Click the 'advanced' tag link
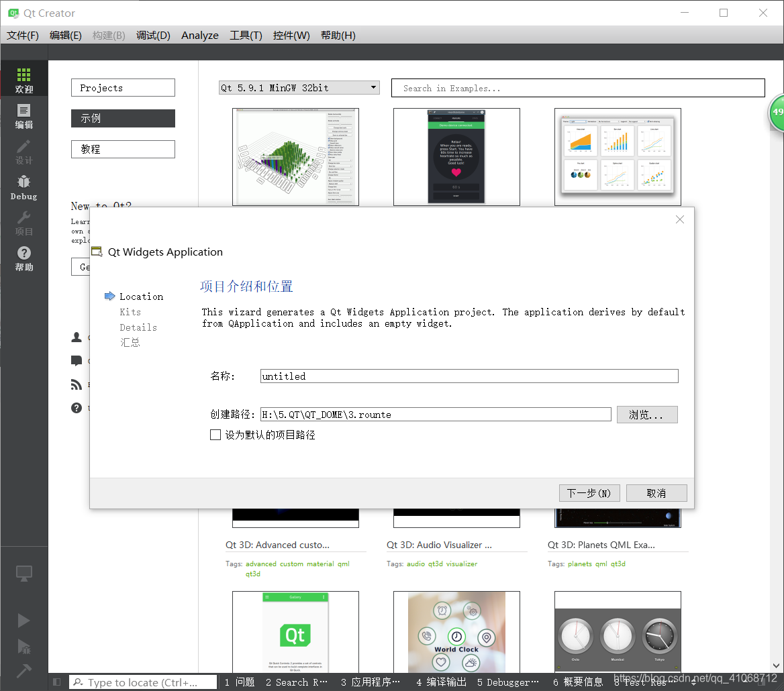This screenshot has width=784, height=691. [x=260, y=564]
